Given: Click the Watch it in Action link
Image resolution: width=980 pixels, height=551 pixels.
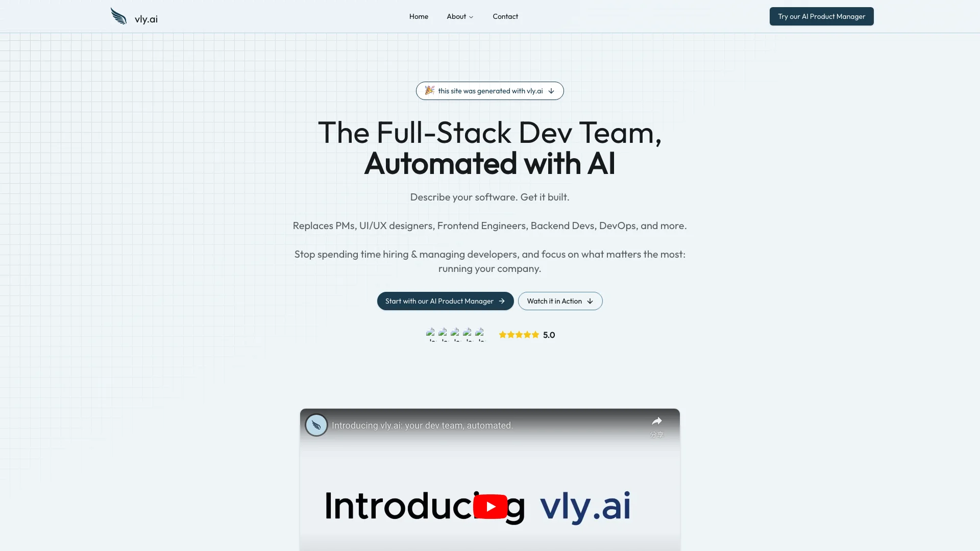Looking at the screenshot, I should coord(560,300).
